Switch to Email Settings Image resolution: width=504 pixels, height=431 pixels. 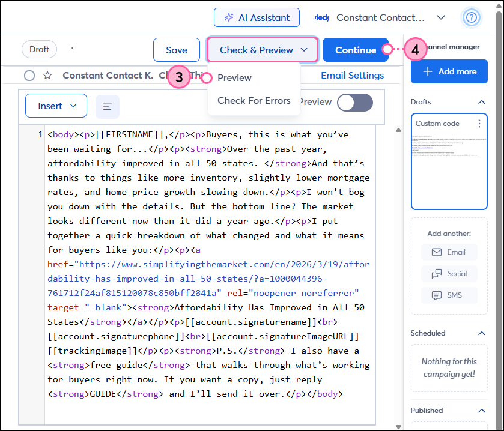(352, 76)
